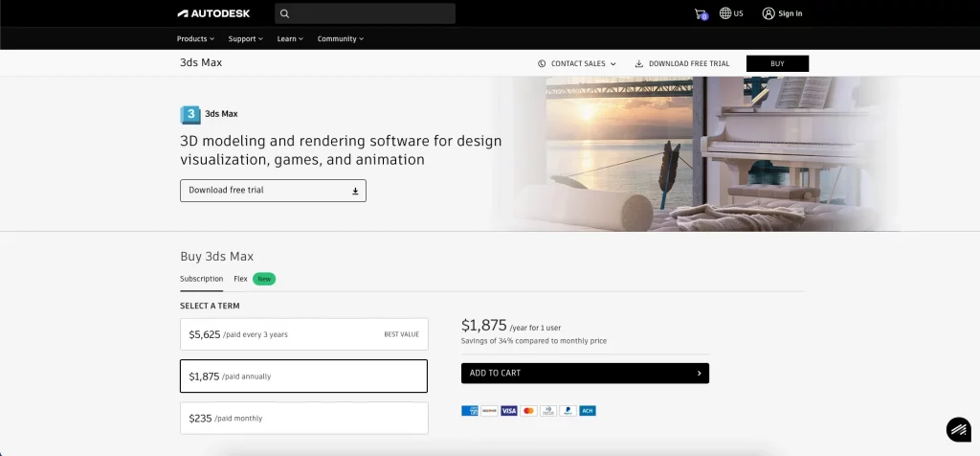Click the search magnifier icon
This screenshot has height=456, width=980.
(x=285, y=13)
